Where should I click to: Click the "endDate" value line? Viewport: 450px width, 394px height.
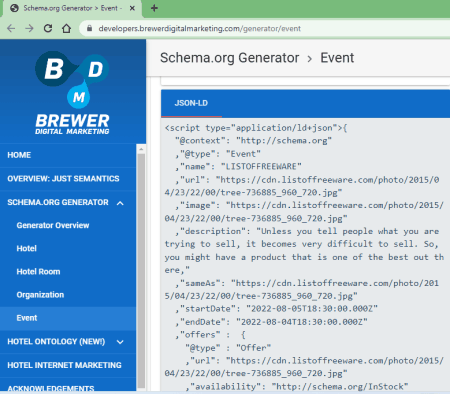point(271,322)
